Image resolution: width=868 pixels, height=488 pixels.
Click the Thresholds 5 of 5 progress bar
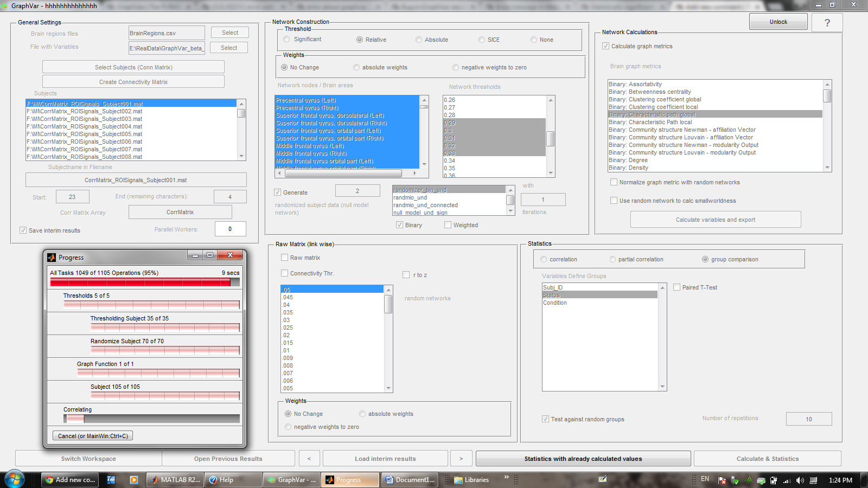click(x=151, y=305)
